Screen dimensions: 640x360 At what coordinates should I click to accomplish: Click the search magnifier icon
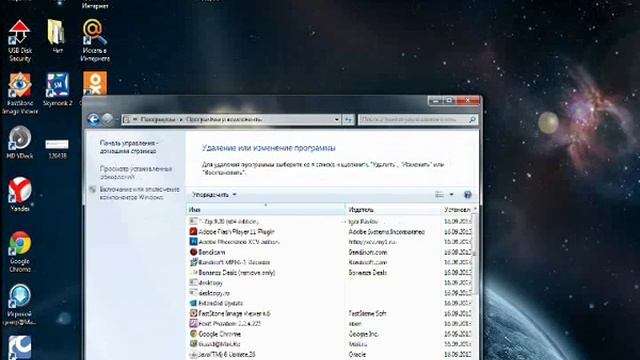point(472,120)
